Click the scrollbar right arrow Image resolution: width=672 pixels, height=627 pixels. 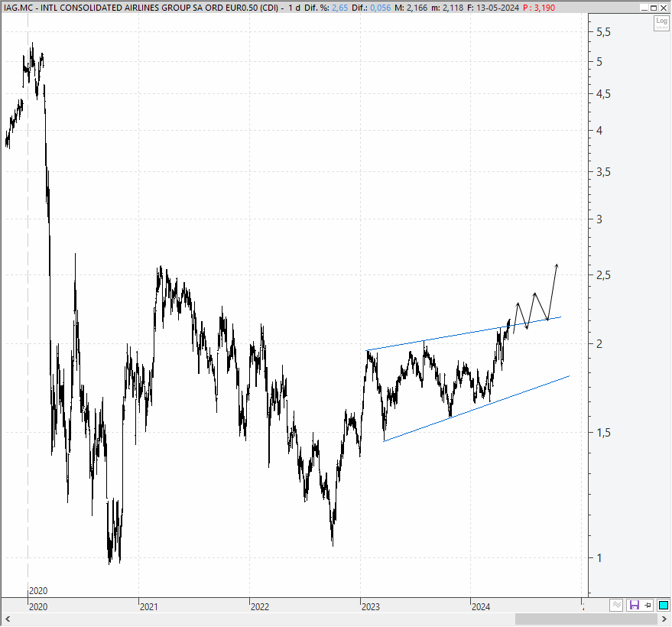(664, 619)
